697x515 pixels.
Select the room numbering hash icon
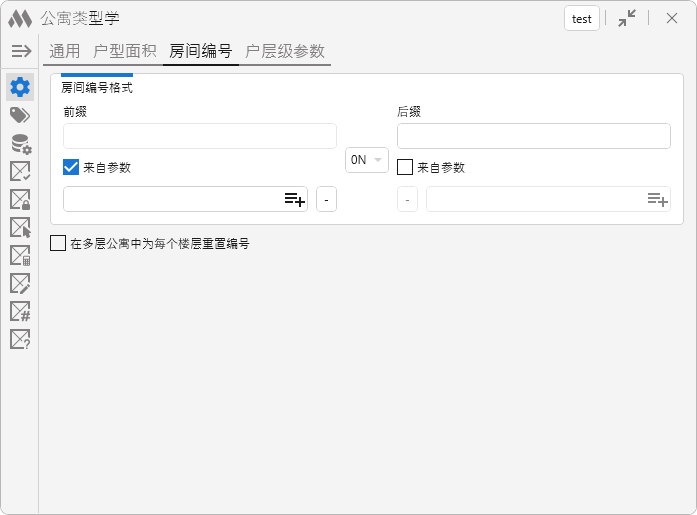20,312
